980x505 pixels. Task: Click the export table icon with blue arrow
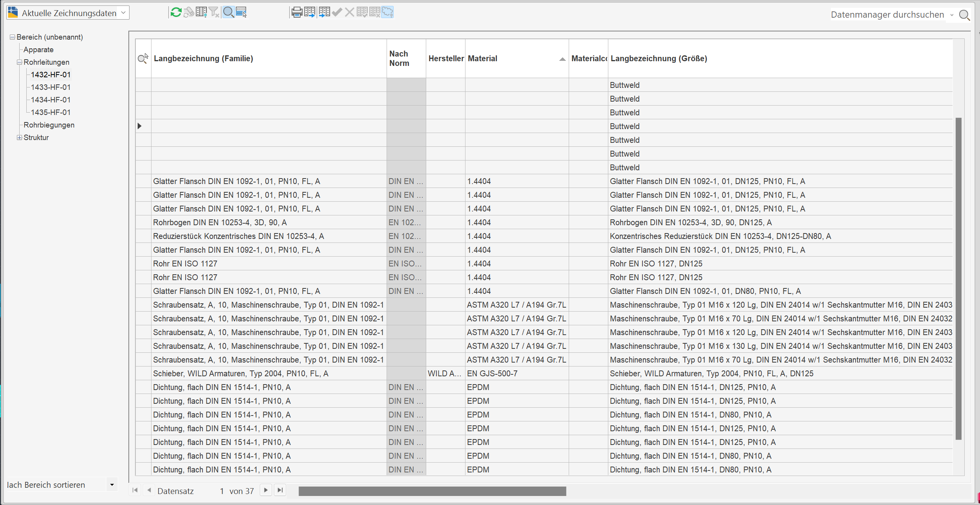click(x=310, y=12)
